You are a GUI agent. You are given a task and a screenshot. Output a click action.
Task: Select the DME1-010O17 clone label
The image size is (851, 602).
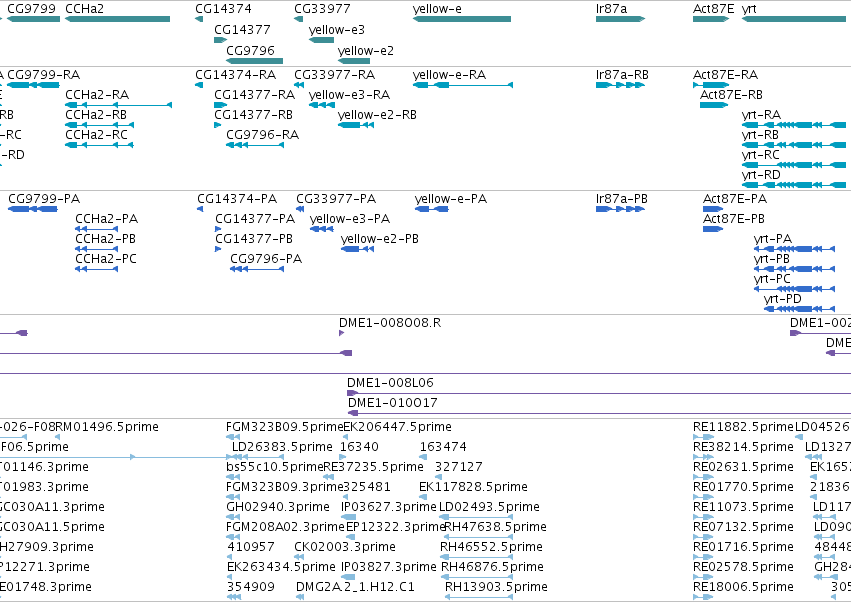(x=392, y=403)
